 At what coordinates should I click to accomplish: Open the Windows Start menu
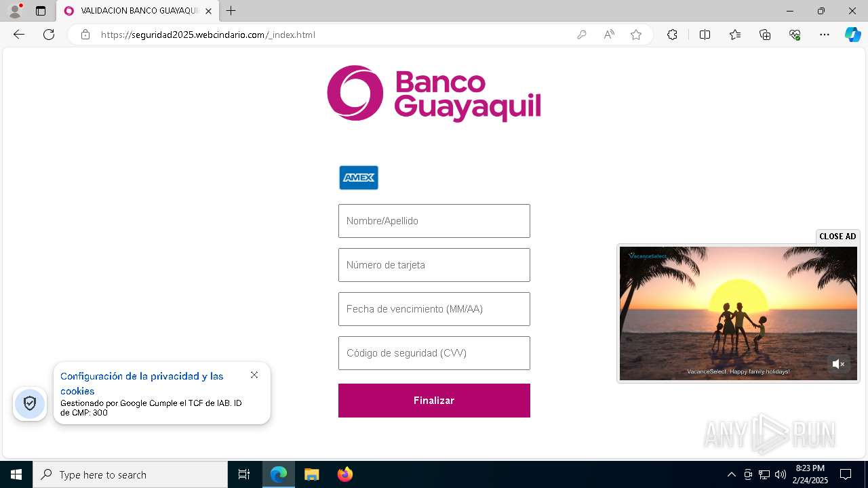click(16, 474)
